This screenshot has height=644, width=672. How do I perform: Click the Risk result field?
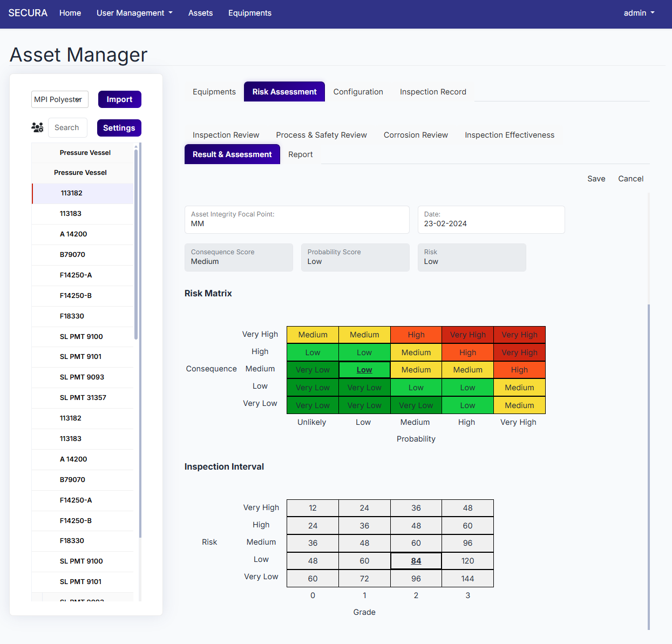point(472,257)
